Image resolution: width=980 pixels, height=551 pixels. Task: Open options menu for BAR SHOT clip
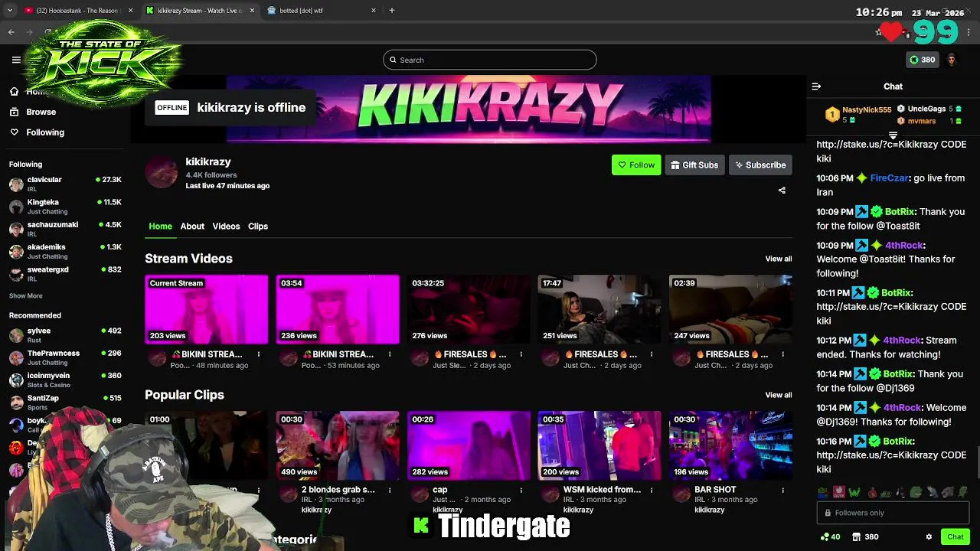pyautogui.click(x=782, y=490)
